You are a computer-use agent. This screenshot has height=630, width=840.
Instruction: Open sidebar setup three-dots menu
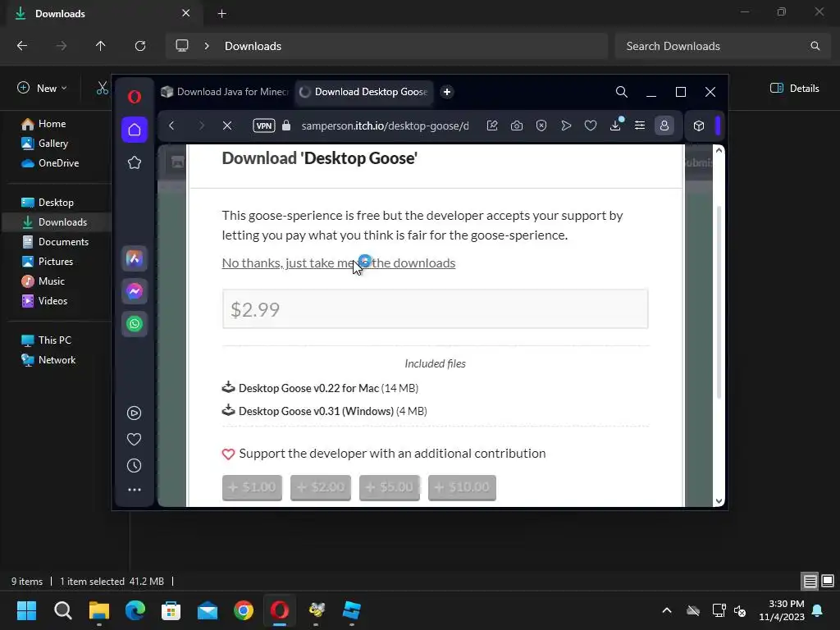click(134, 490)
